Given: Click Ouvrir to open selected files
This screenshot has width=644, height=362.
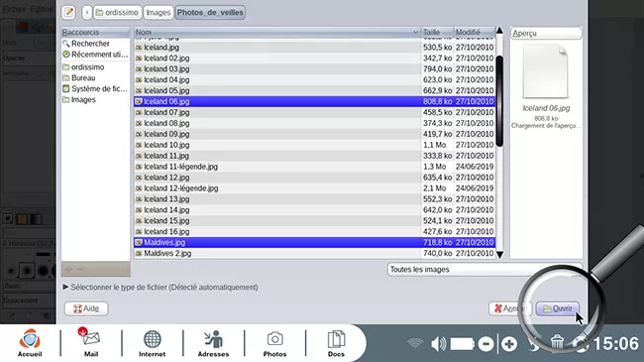Looking at the screenshot, I should click(558, 308).
